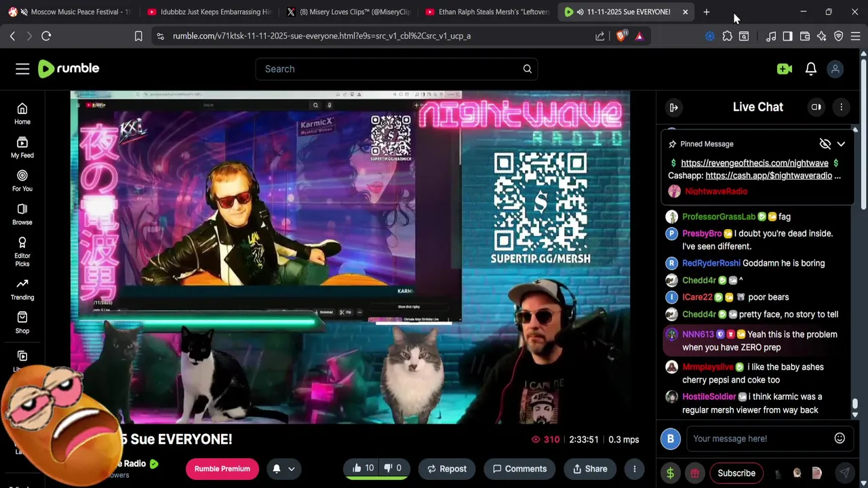
Task: Click the chat message input box
Action: point(759,439)
